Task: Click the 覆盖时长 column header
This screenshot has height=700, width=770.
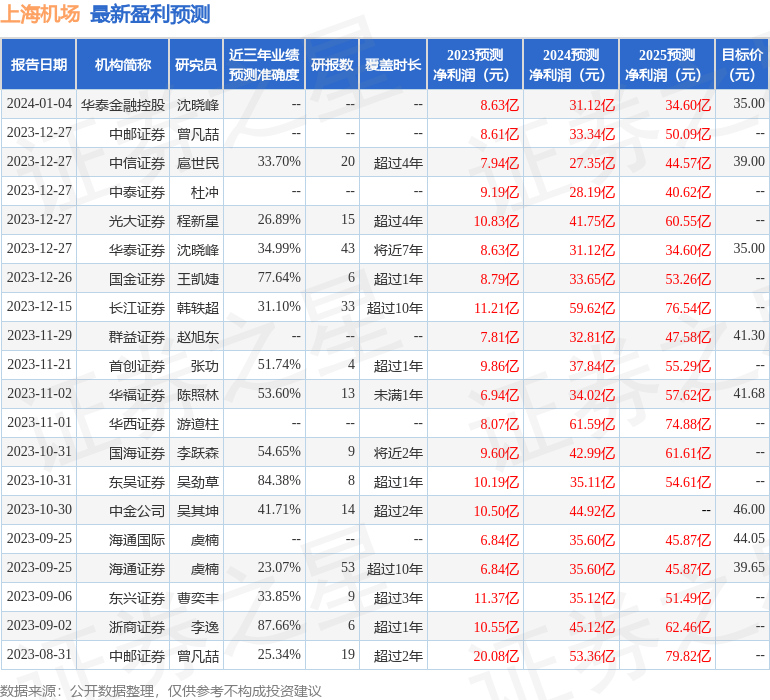Action: (x=393, y=64)
